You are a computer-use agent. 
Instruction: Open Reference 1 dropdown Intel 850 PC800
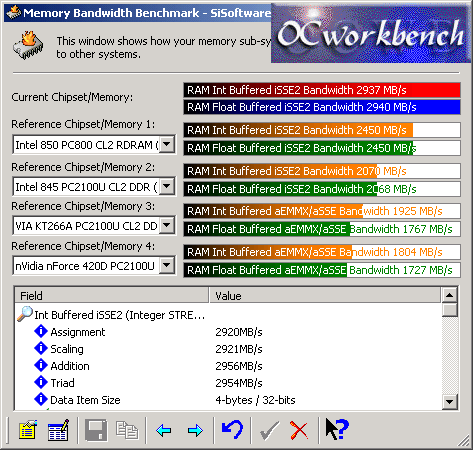click(167, 144)
